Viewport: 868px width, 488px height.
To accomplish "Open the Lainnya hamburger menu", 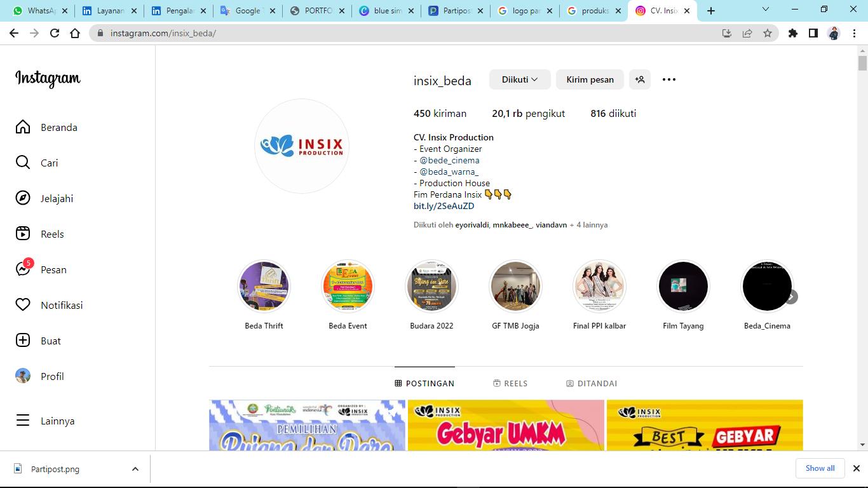I will click(45, 421).
